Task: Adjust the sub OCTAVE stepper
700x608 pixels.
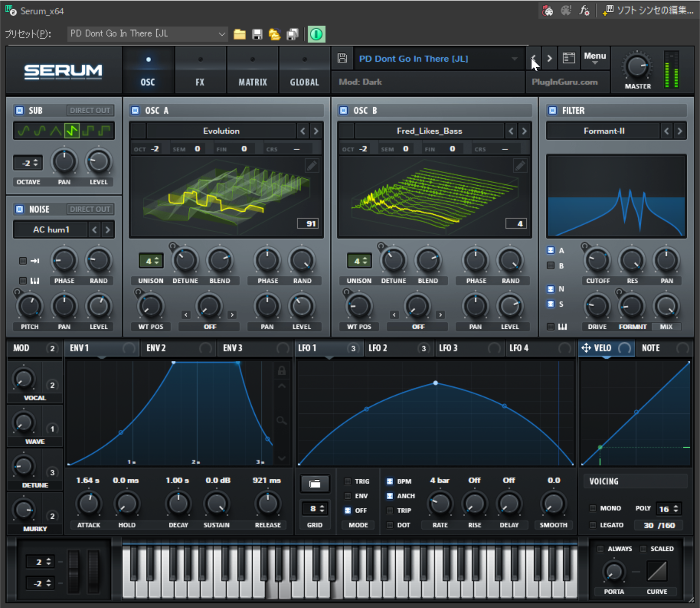Action: [28, 163]
